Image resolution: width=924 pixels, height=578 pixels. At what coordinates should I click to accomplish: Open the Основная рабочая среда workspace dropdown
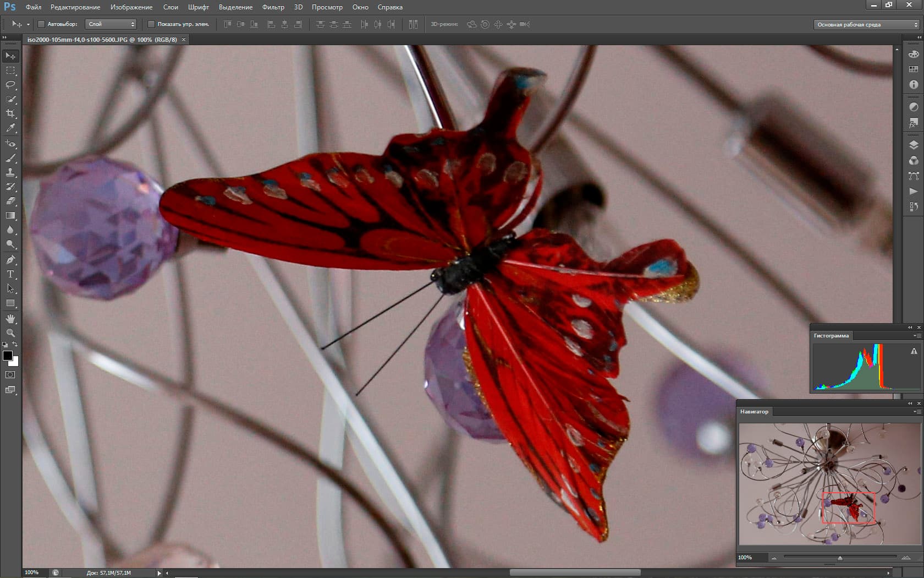pos(866,25)
